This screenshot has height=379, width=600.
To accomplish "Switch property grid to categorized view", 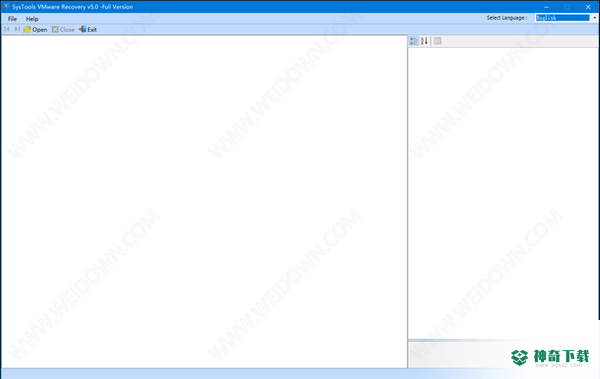I will (x=414, y=41).
